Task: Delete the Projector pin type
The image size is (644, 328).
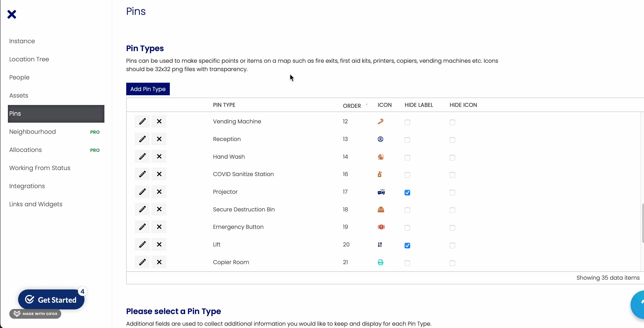Action: pyautogui.click(x=159, y=192)
